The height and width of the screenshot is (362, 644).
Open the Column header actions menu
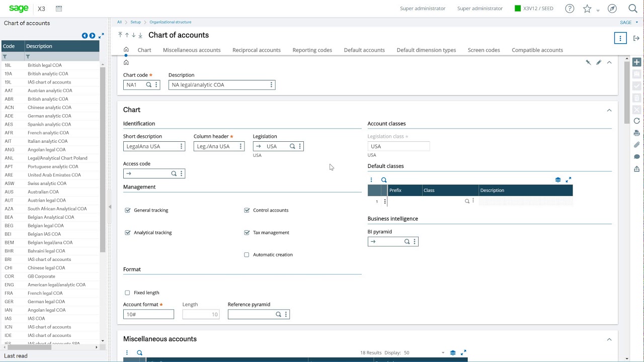point(240,146)
